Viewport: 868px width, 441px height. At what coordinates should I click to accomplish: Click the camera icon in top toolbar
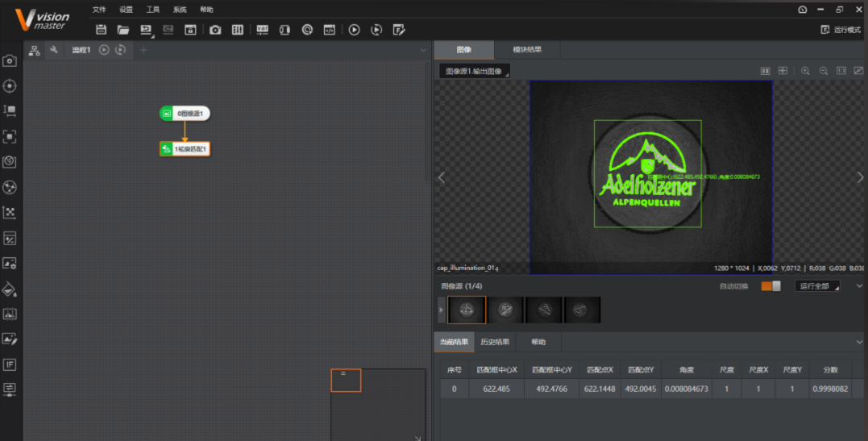[215, 30]
